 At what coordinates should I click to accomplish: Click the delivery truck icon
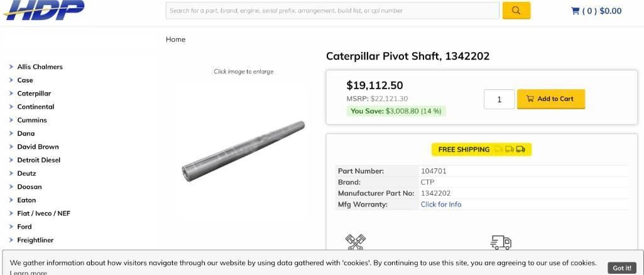[500, 242]
